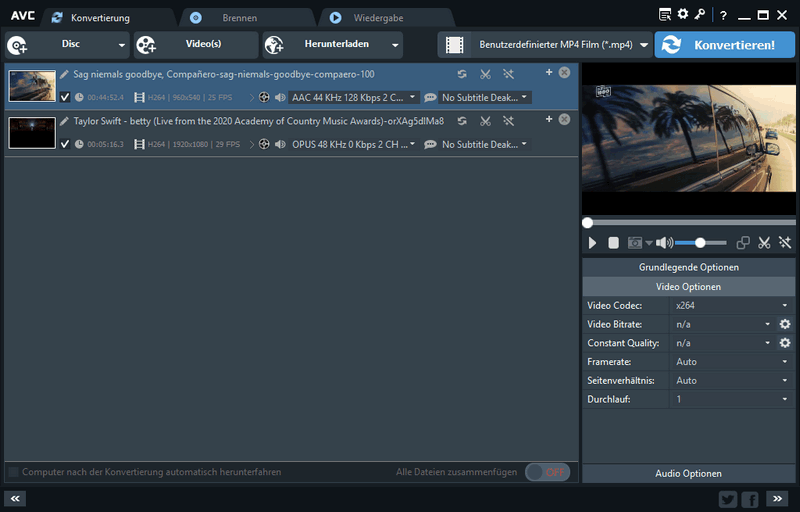
Task: Open the task list icon in title bar
Action: coord(665,15)
